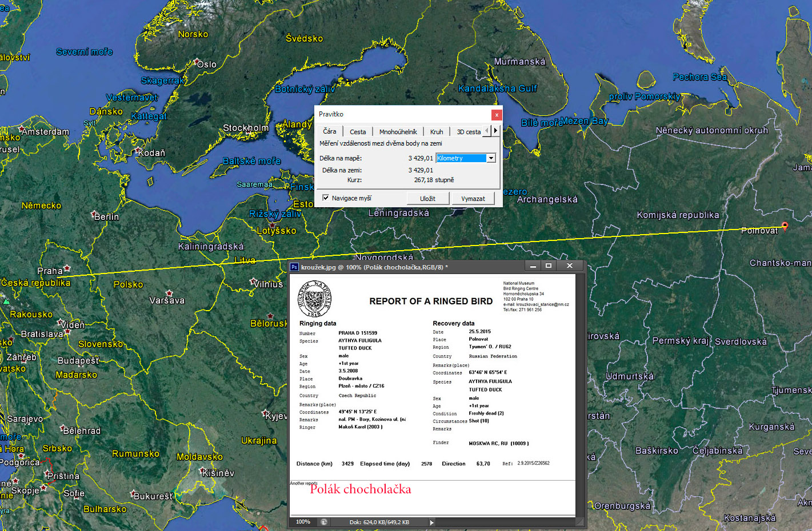Screen dimensions: 812x531
Task: Toggle the Navigace myší checkbox
Action: tap(326, 198)
